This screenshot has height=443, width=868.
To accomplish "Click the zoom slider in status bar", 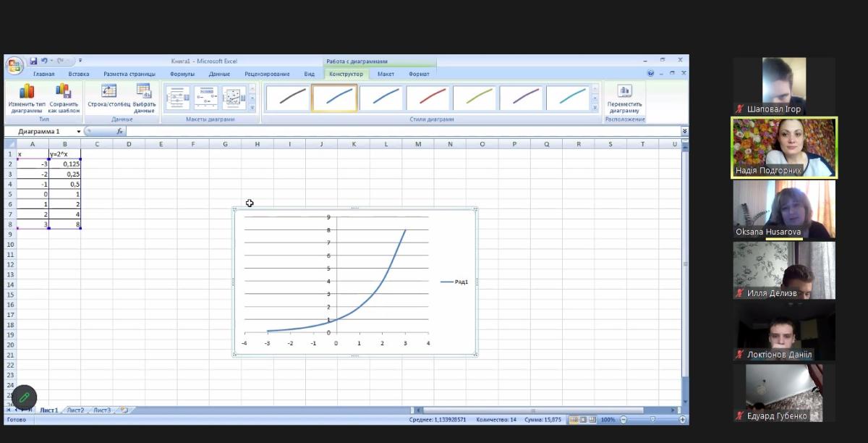I will click(652, 420).
